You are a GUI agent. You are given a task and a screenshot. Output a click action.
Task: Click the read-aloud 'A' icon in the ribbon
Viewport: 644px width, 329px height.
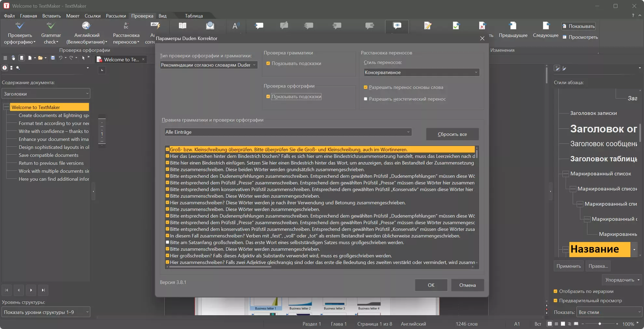(x=236, y=26)
